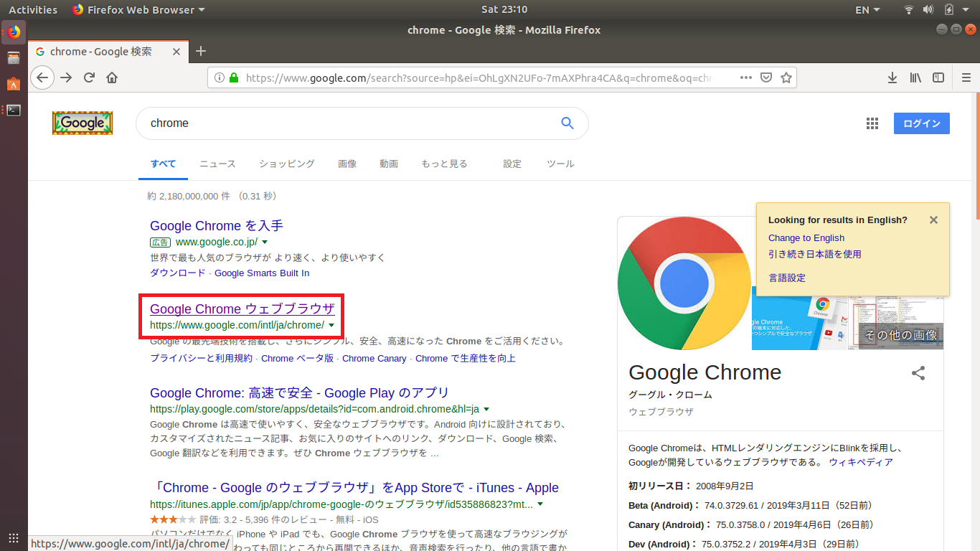Open the 設定 search settings menu
980x551 pixels.
click(512, 164)
